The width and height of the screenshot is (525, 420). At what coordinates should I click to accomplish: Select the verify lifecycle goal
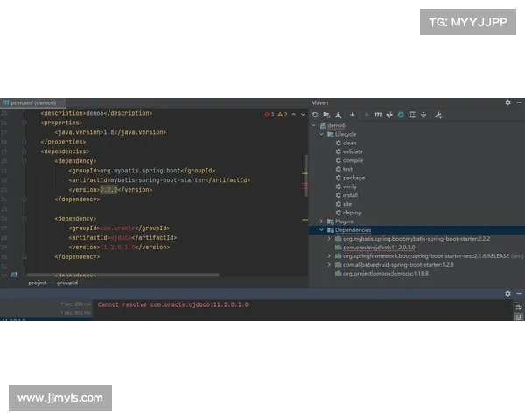[346, 186]
